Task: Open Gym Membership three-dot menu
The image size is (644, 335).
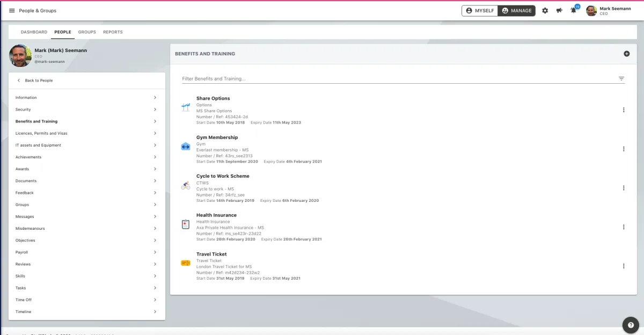Action: [624, 149]
